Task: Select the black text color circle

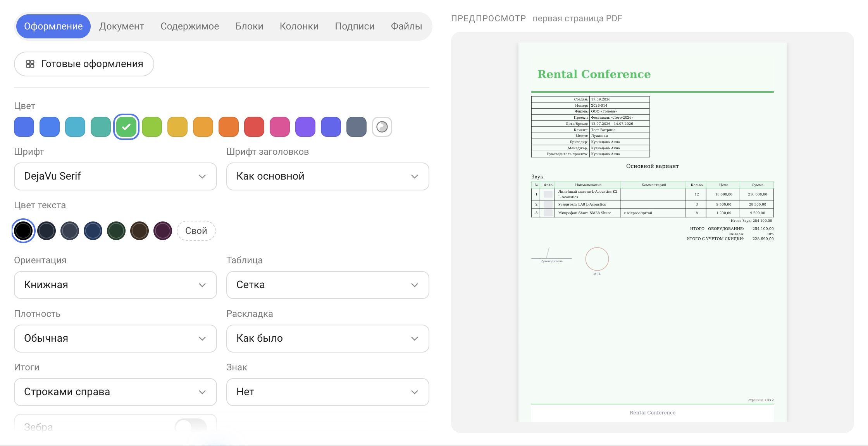Action: pyautogui.click(x=23, y=231)
